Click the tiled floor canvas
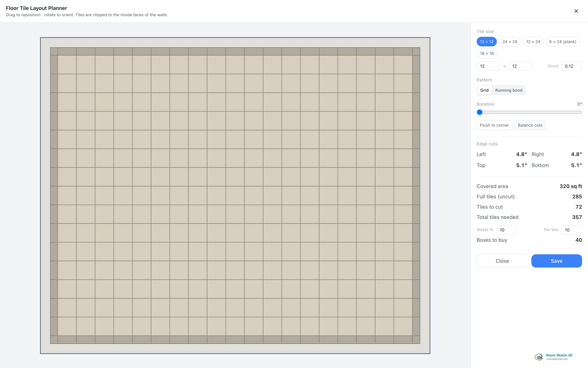 point(235,195)
